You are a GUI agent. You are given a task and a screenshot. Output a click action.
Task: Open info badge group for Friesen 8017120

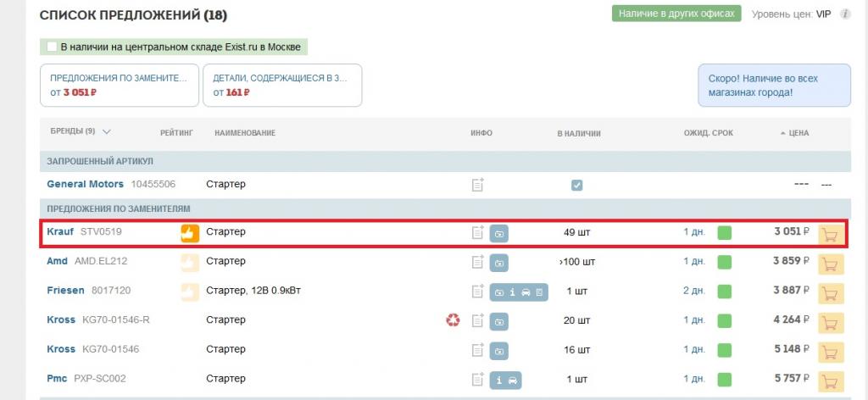pyautogui.click(x=519, y=292)
